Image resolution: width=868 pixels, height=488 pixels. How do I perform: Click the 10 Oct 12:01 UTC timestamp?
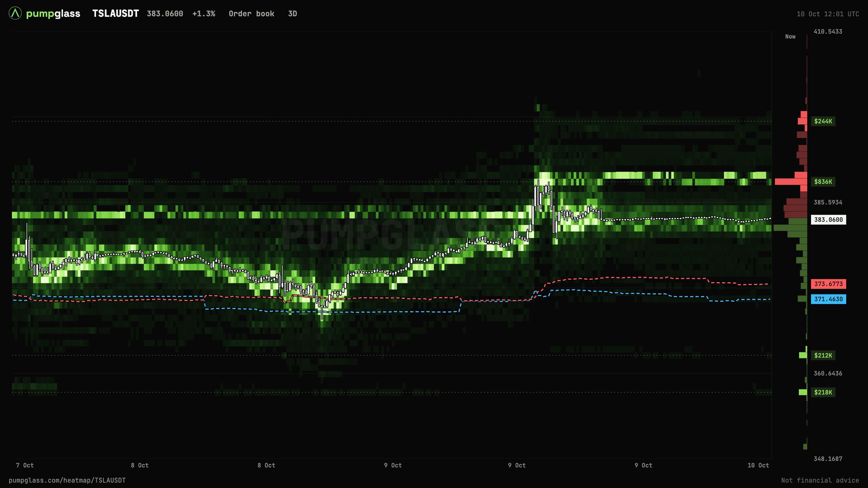(x=828, y=14)
